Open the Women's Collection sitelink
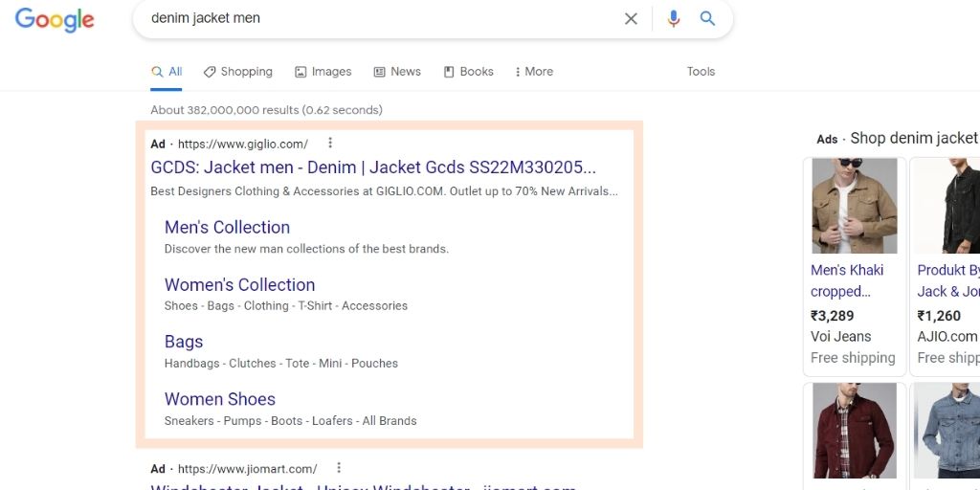This screenshot has width=980, height=490. coord(239,284)
